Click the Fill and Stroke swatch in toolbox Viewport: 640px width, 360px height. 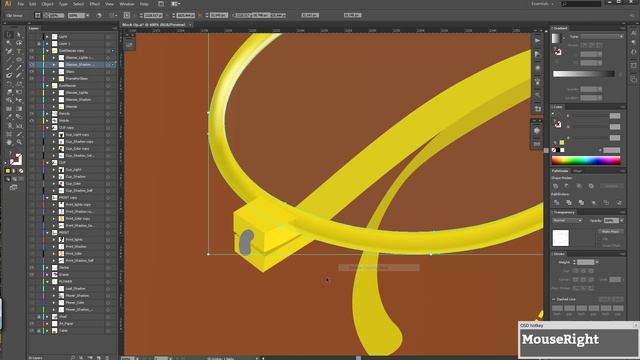point(16,159)
